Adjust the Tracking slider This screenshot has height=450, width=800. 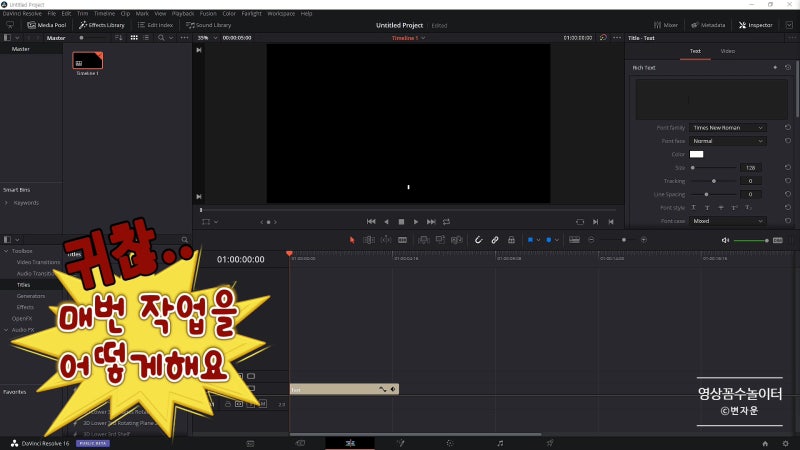click(x=713, y=181)
